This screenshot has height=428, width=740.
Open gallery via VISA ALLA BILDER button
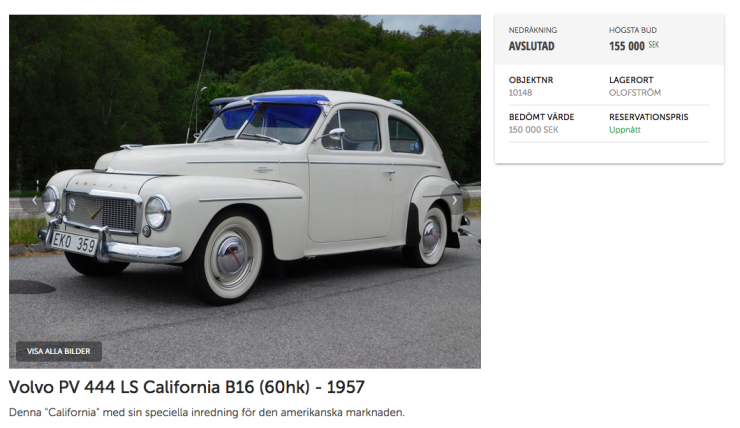[59, 352]
